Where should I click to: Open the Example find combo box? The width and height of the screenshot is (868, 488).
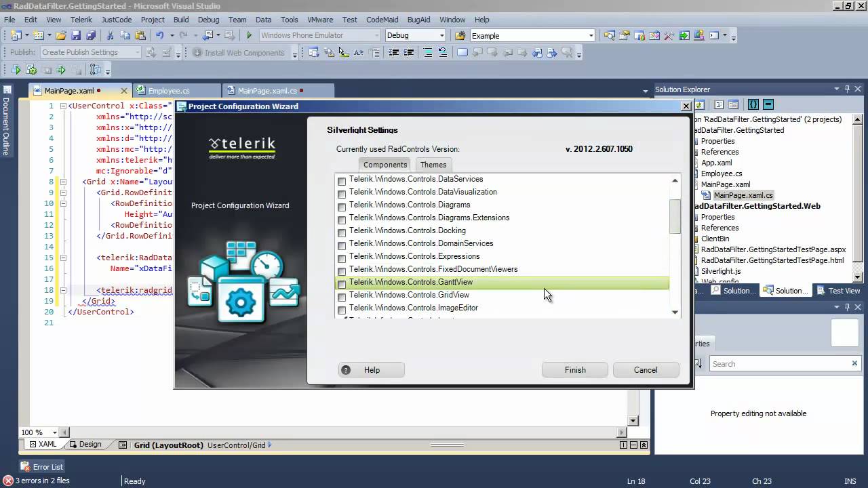pos(591,35)
